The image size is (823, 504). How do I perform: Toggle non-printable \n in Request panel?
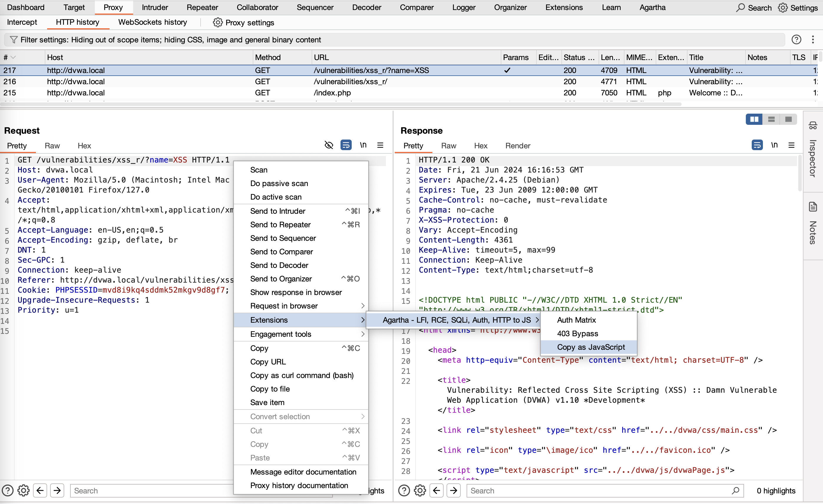363,145
